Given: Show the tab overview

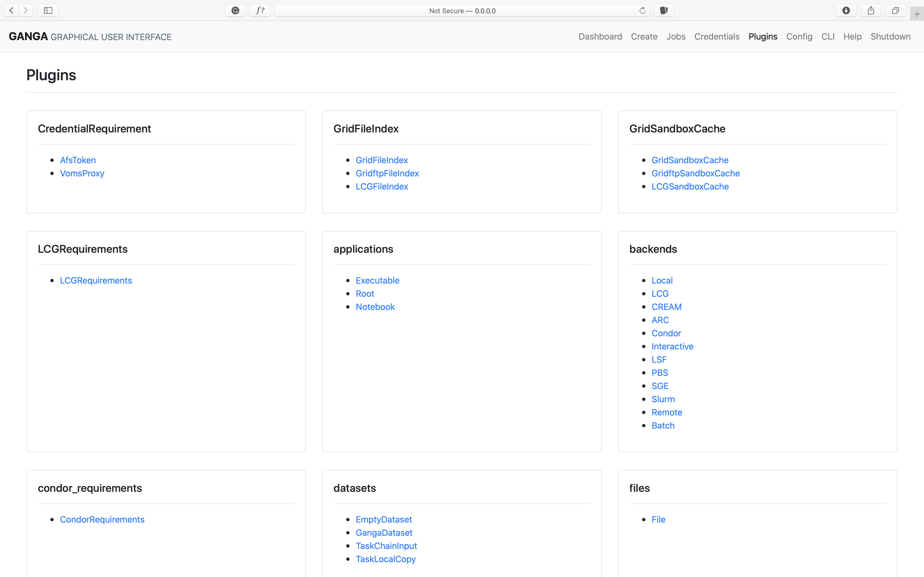Looking at the screenshot, I should coord(895,10).
